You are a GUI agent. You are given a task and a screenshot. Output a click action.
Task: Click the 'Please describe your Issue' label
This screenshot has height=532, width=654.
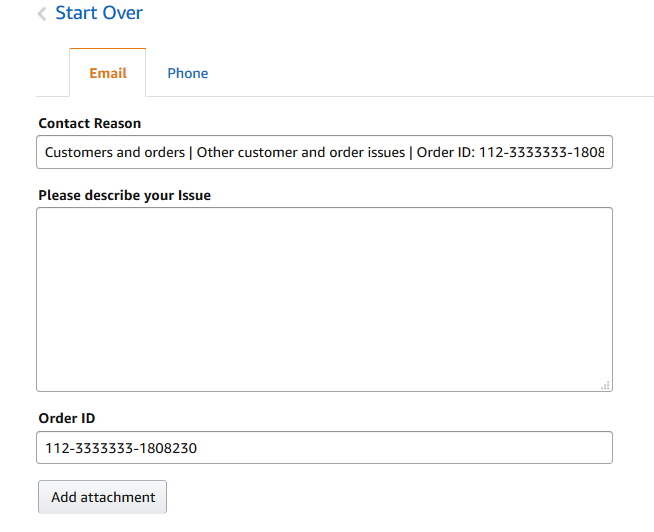click(x=125, y=195)
